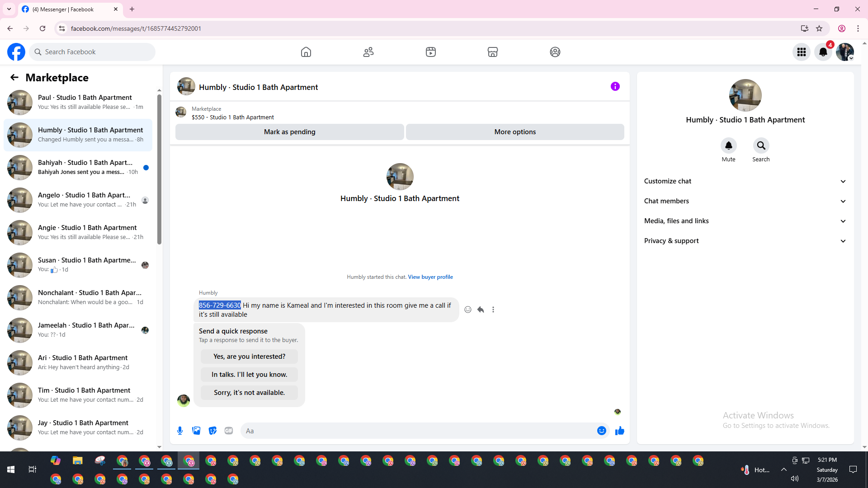Open a new browser tab
Image resolution: width=868 pixels, height=488 pixels.
(132, 9)
